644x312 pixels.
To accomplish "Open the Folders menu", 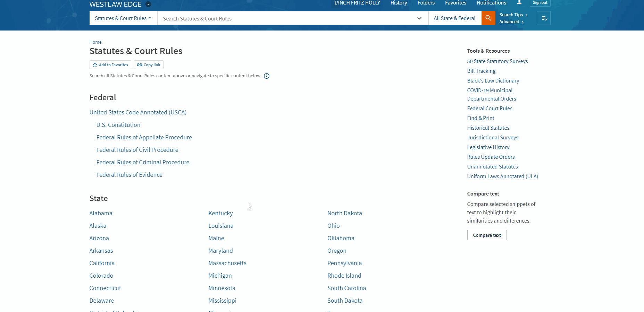I will point(426,3).
